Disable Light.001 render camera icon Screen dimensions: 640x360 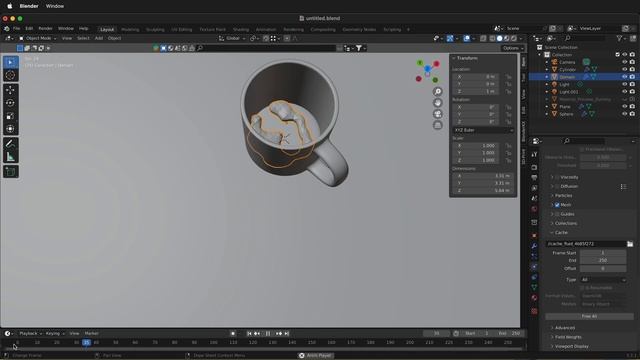(632, 91)
